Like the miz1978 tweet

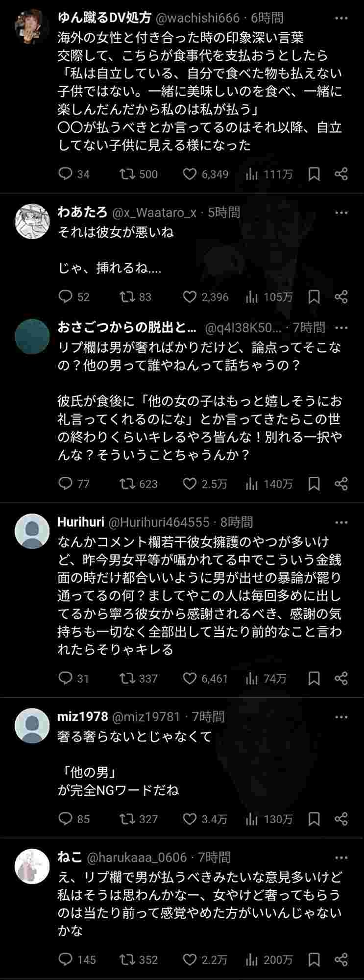pyautogui.click(x=190, y=819)
